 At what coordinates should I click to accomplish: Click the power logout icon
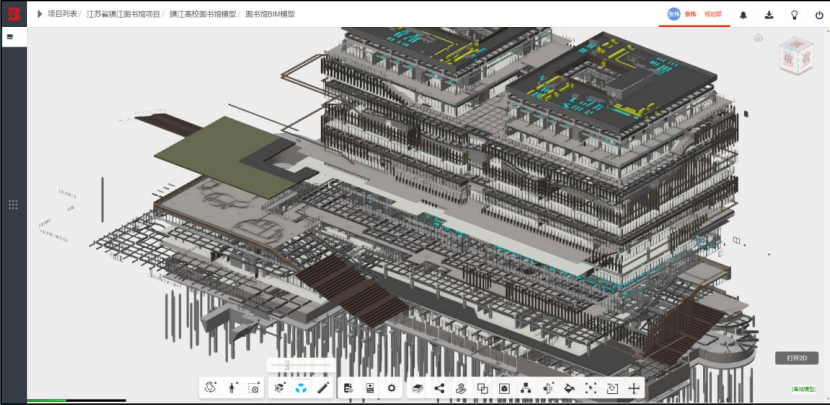pyautogui.click(x=819, y=15)
